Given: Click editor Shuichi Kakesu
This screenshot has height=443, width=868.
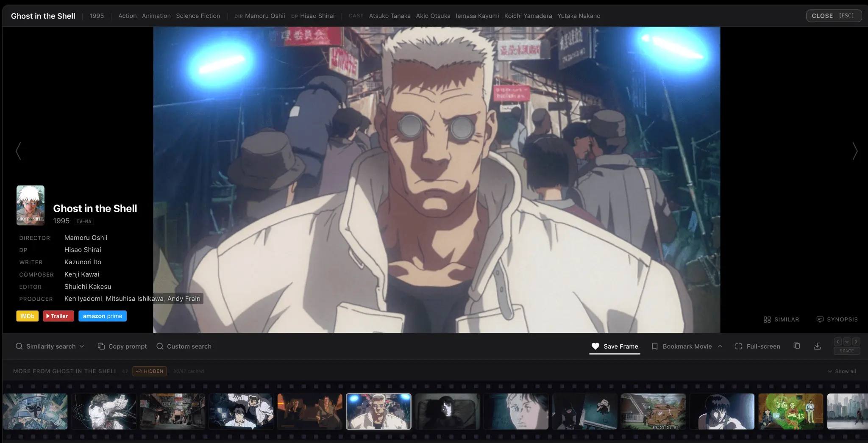Looking at the screenshot, I should 88,287.
